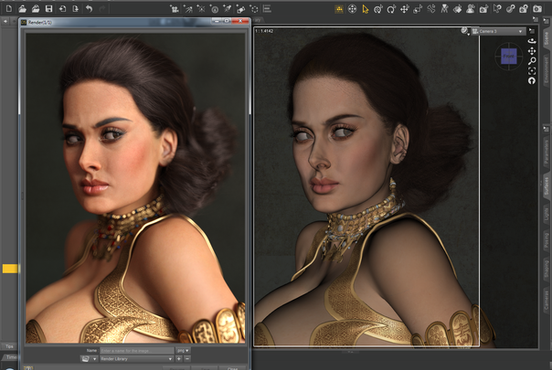
Task: Click the frame selection viewport control
Action: 532,71
